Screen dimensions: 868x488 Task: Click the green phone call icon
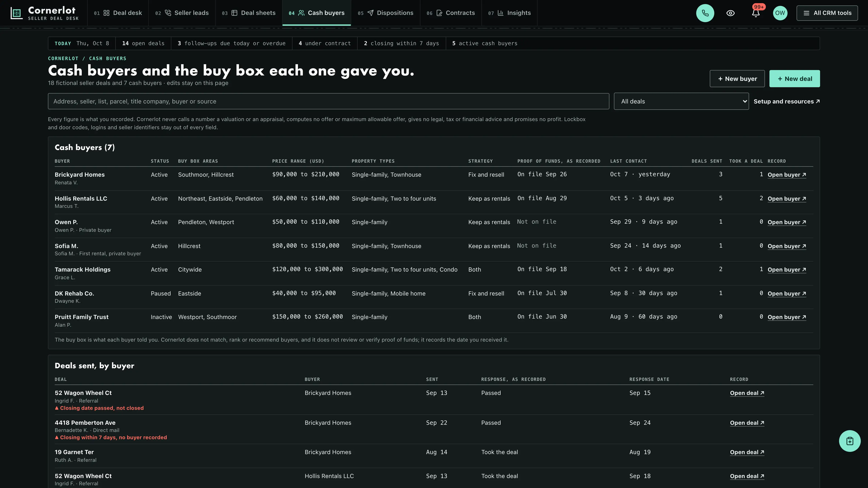tap(705, 13)
